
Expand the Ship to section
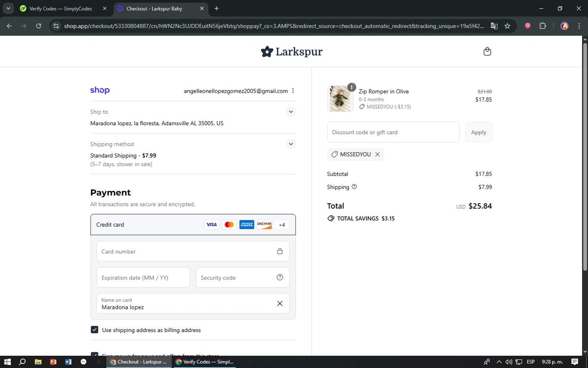[x=290, y=112]
